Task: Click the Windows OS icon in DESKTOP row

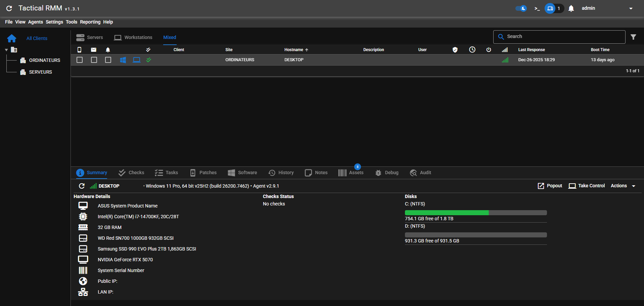Action: (x=123, y=60)
